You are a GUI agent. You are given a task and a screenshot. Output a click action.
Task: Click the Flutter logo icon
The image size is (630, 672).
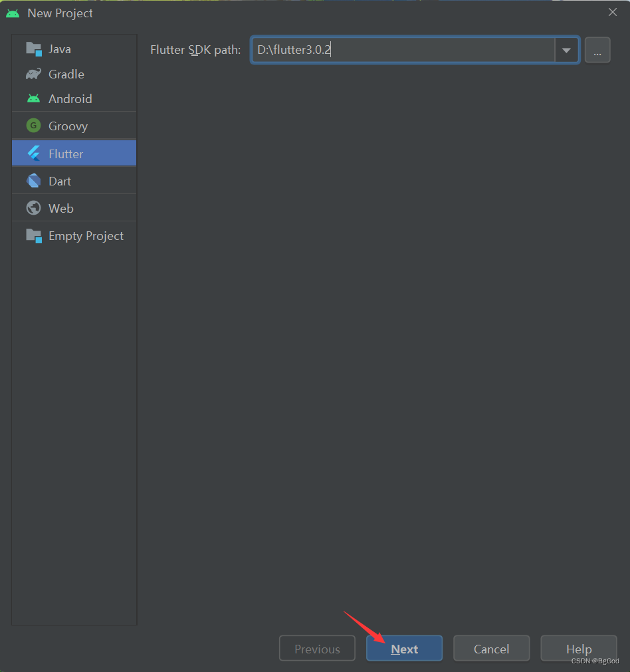tap(34, 154)
